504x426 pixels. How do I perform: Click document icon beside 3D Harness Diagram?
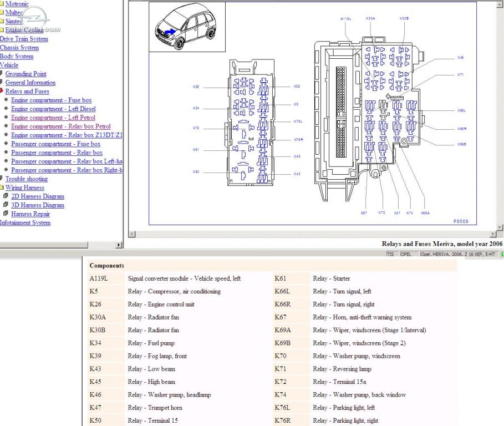[x=6, y=205]
